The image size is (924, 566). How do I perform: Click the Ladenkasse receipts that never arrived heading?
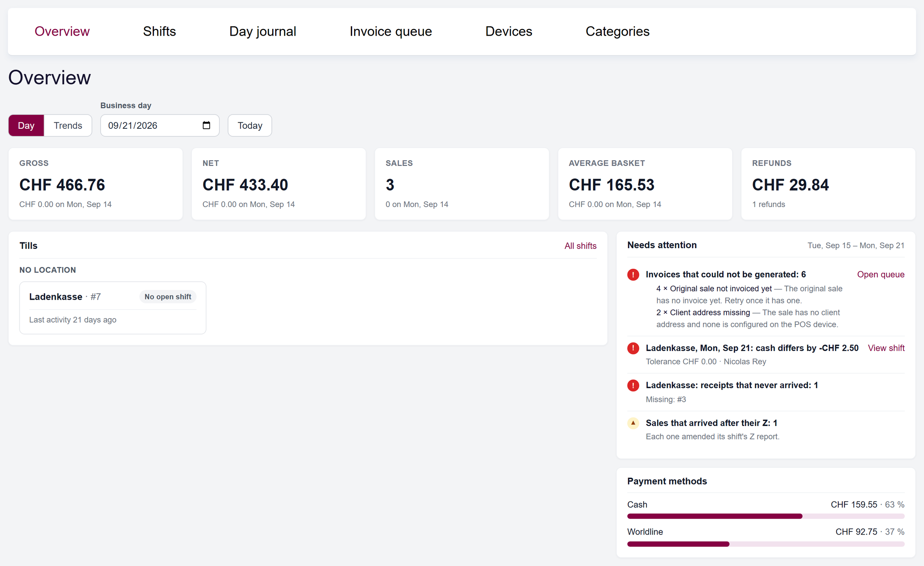coord(732,385)
